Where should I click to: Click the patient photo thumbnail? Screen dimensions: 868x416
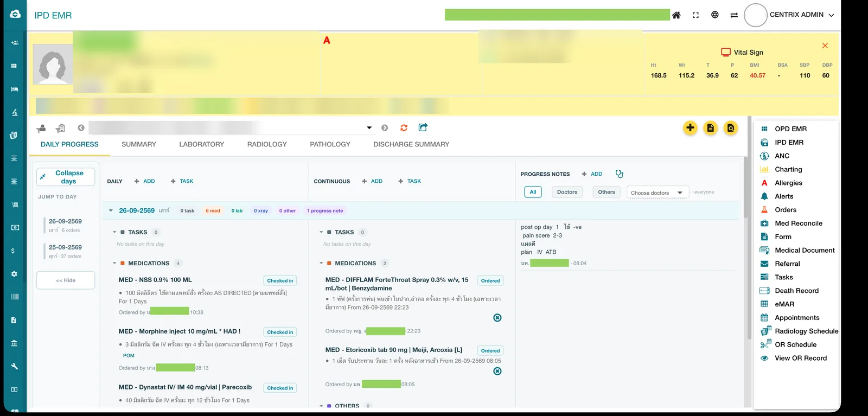(x=53, y=64)
